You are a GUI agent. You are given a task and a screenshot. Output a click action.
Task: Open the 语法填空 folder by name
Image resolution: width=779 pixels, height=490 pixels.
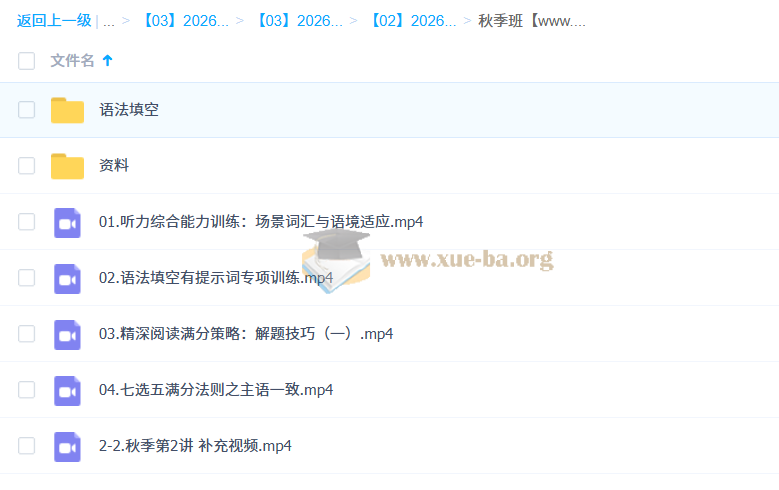pos(129,110)
